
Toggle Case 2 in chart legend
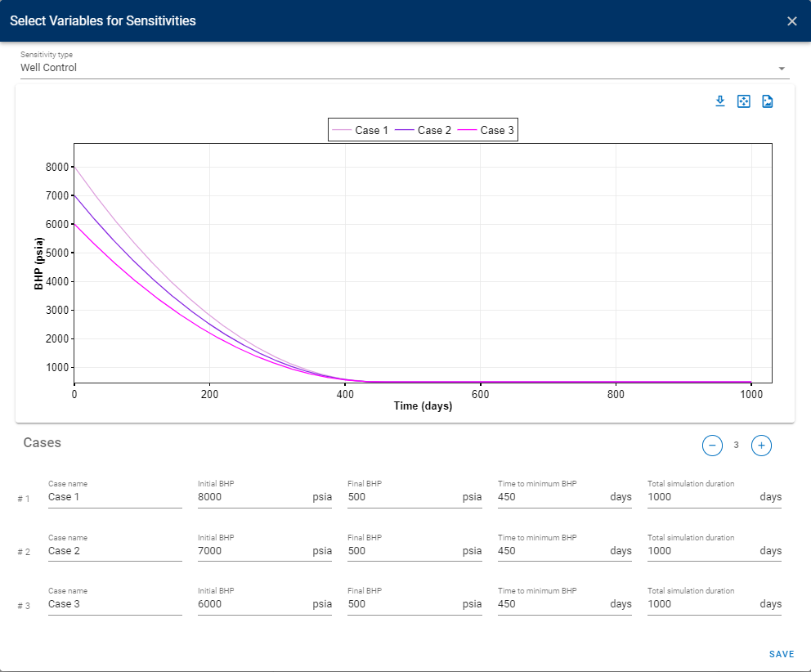[423, 130]
